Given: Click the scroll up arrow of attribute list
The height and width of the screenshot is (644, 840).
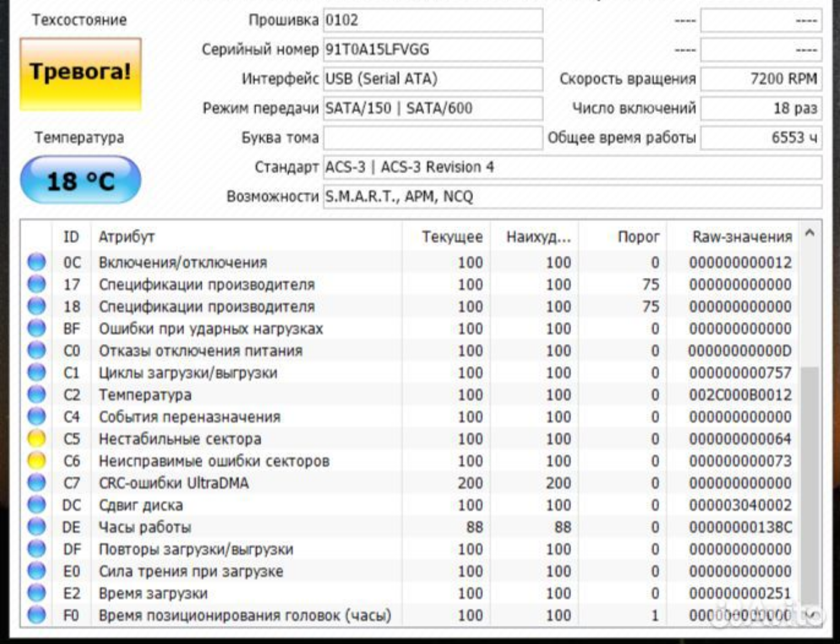Looking at the screenshot, I should 810,233.
